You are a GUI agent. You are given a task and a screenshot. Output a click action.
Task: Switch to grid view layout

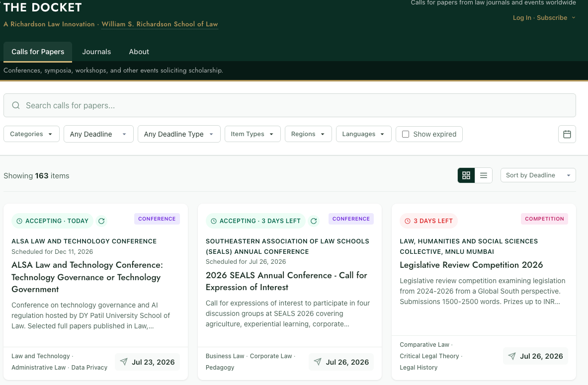click(466, 175)
